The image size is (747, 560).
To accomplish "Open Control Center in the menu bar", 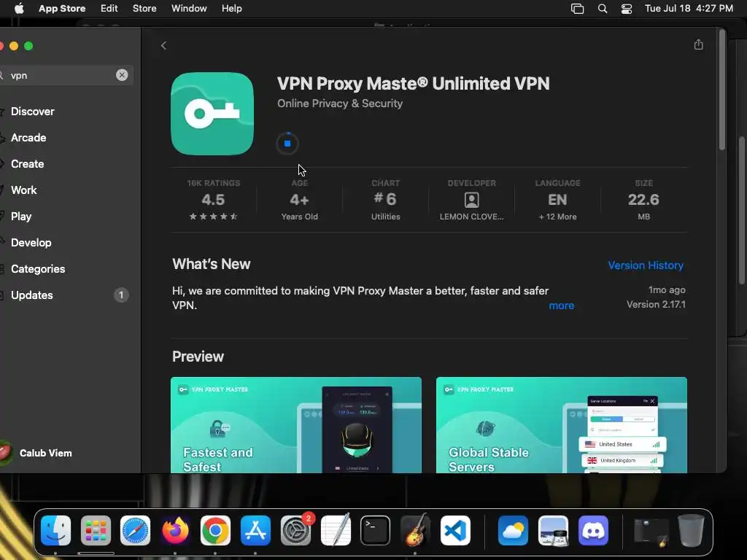I will point(627,8).
